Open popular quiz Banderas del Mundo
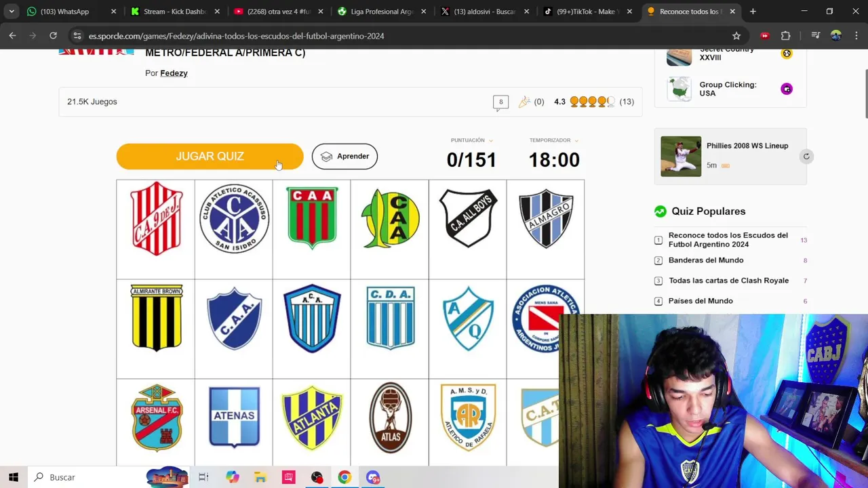Image resolution: width=868 pixels, height=488 pixels. tap(706, 260)
